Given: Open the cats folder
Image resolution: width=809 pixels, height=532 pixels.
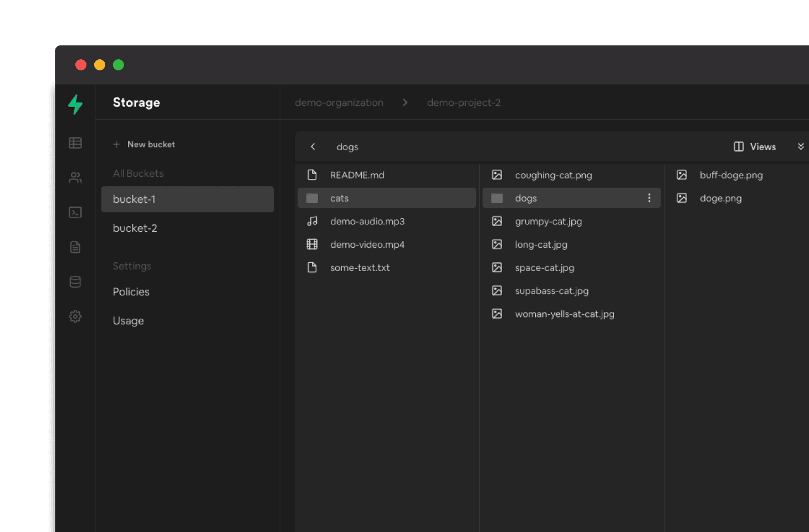Looking at the screenshot, I should point(339,198).
